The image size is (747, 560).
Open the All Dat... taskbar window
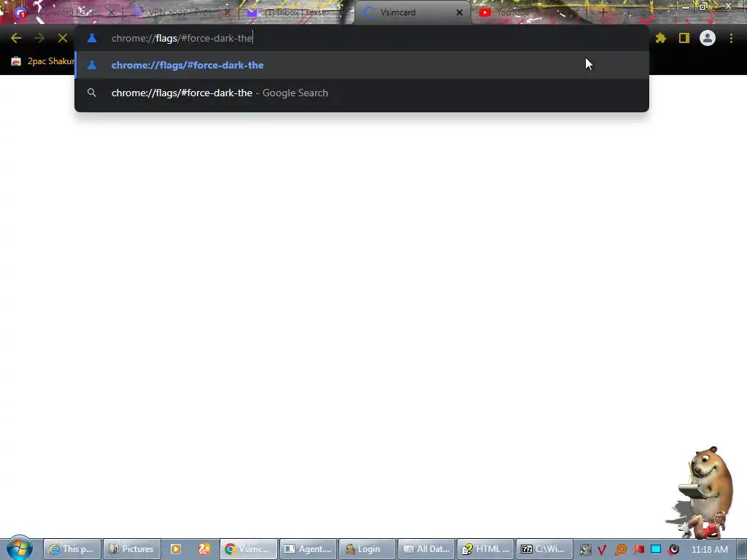click(426, 549)
